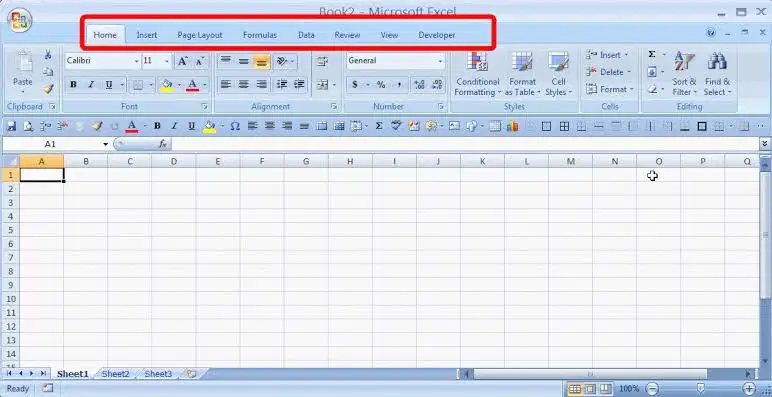This screenshot has width=772, height=397.
Task: Open the General number format dropdown
Action: [x=440, y=61]
